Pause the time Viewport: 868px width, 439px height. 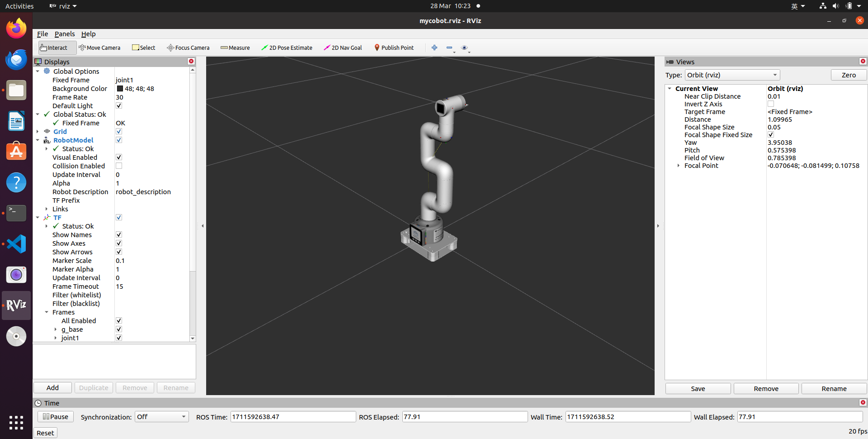(x=55, y=417)
